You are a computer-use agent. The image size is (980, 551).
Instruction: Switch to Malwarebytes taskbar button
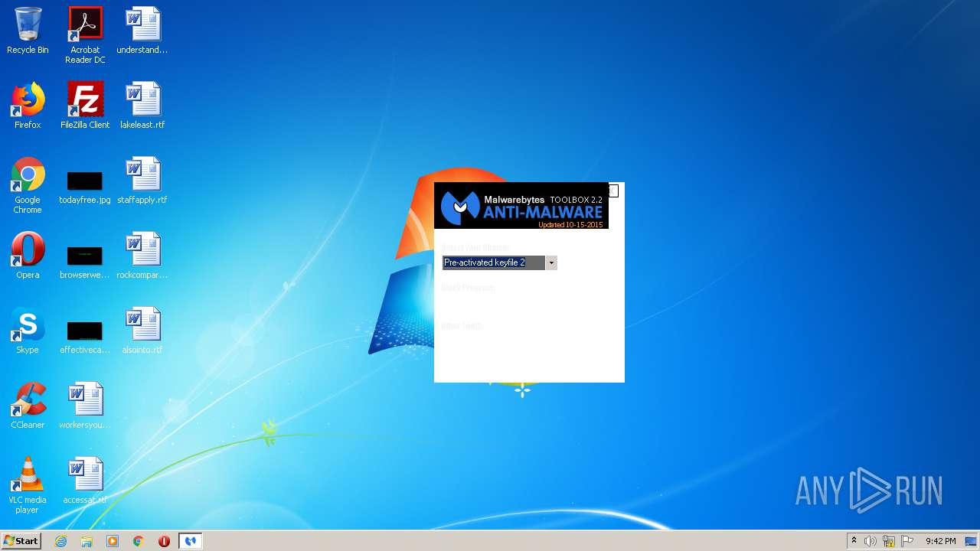click(190, 541)
